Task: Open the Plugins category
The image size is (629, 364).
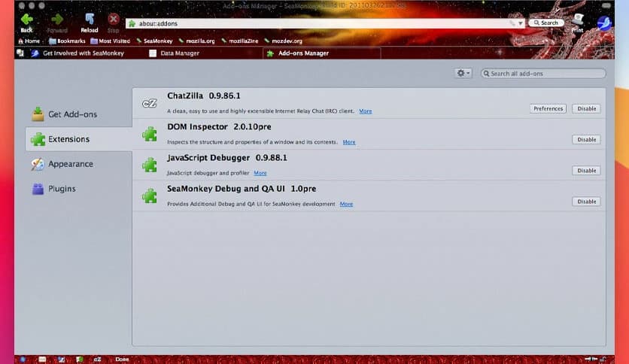Action: point(78,189)
